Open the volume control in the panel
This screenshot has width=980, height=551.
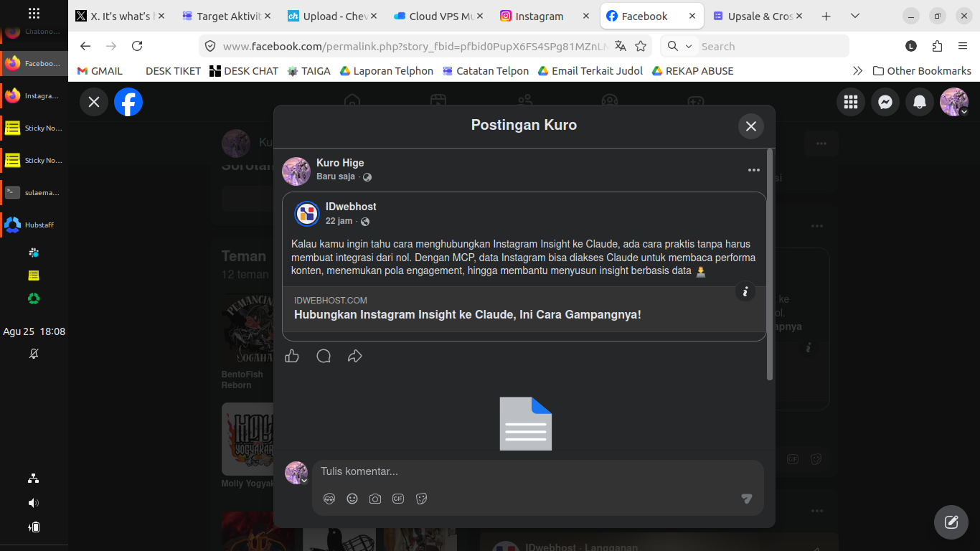[34, 503]
